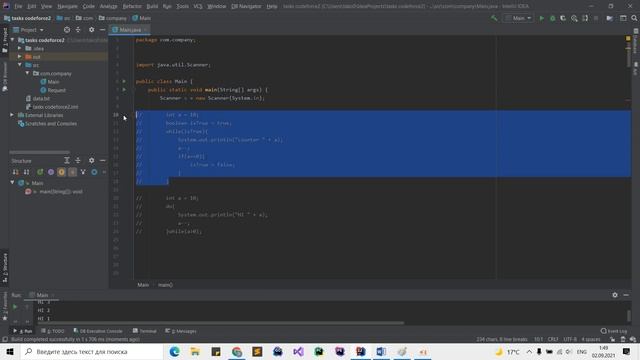Open Project panel settings gear
The image size is (640, 360).
(x=91, y=30)
